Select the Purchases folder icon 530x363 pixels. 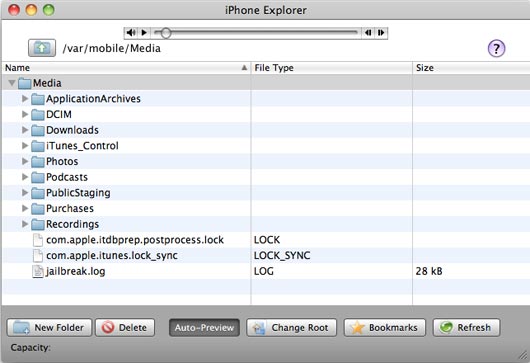pyautogui.click(x=38, y=209)
